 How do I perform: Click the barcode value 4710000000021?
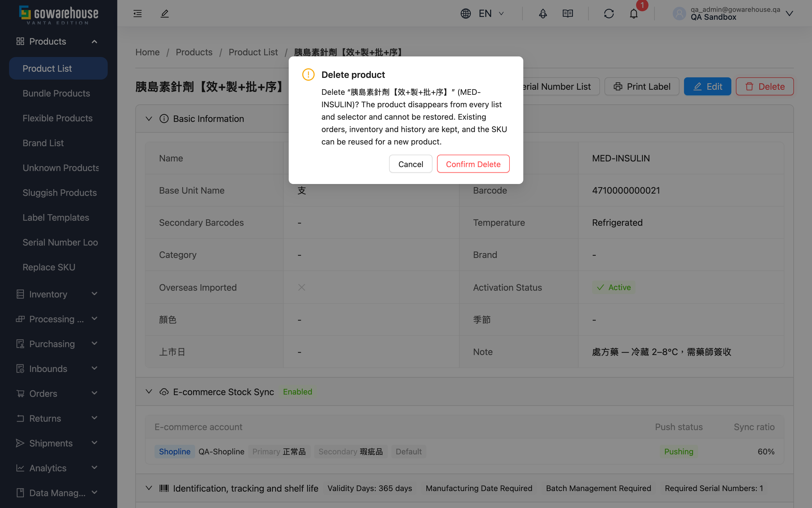click(x=626, y=190)
